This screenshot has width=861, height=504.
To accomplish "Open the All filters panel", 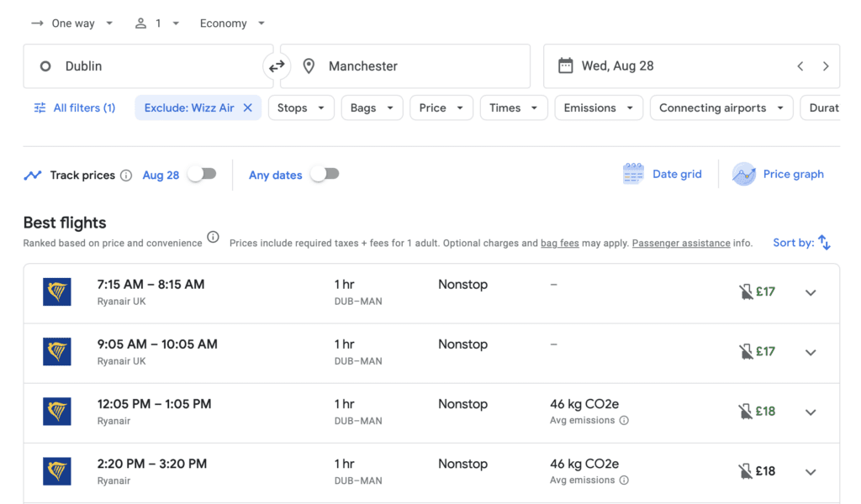I will 74,108.
